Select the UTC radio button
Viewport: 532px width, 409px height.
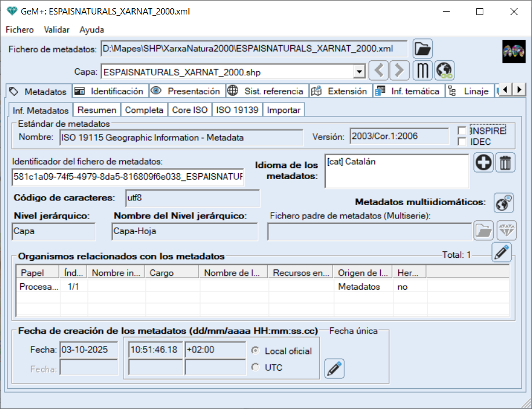point(255,367)
